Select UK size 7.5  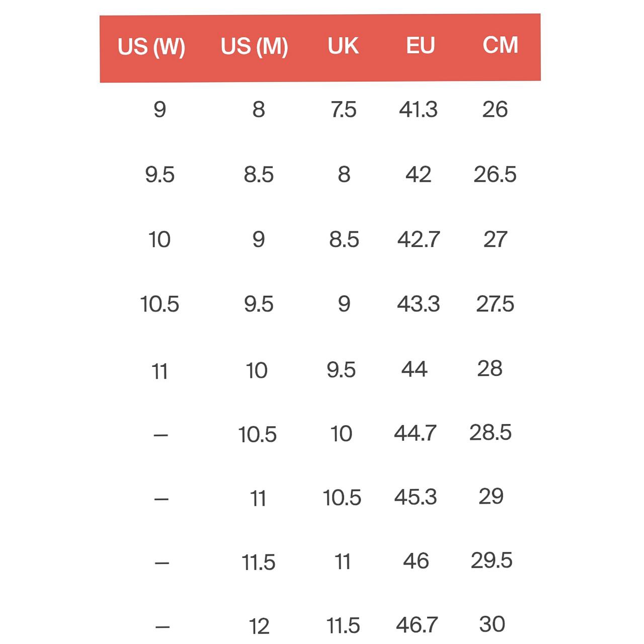coord(344,110)
